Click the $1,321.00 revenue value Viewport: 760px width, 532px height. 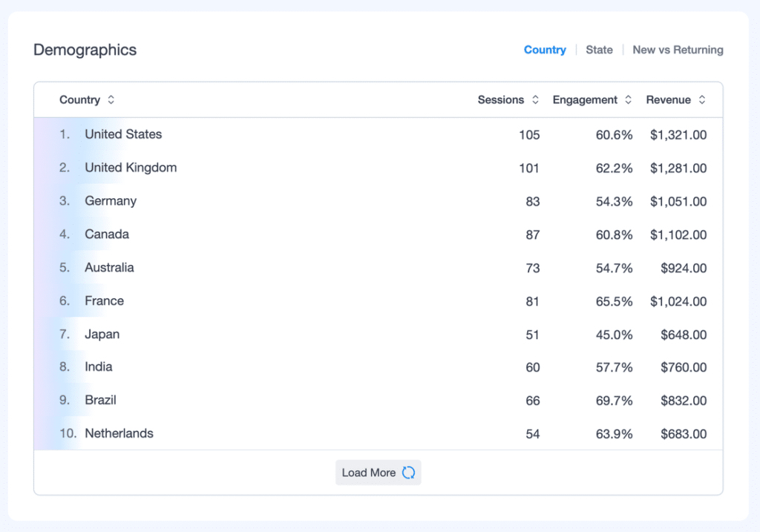pos(678,135)
